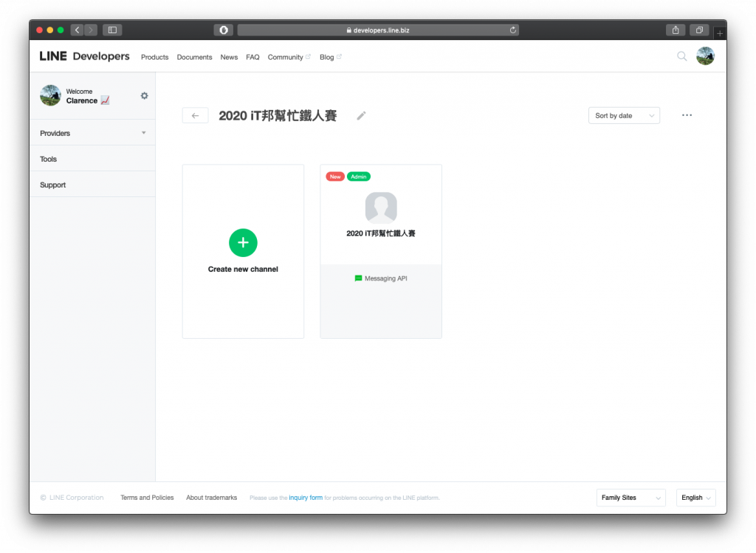Open the Sort by date dropdown
756x553 pixels.
coord(624,116)
